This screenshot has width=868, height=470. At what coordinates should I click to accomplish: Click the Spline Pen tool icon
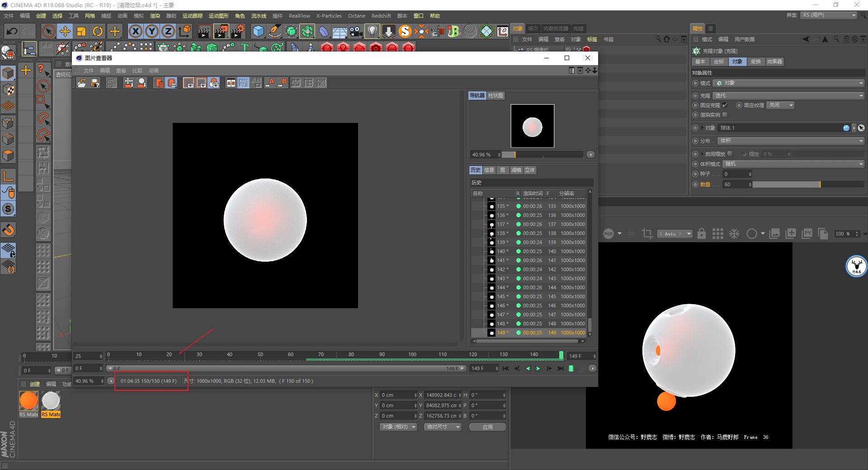(274, 31)
